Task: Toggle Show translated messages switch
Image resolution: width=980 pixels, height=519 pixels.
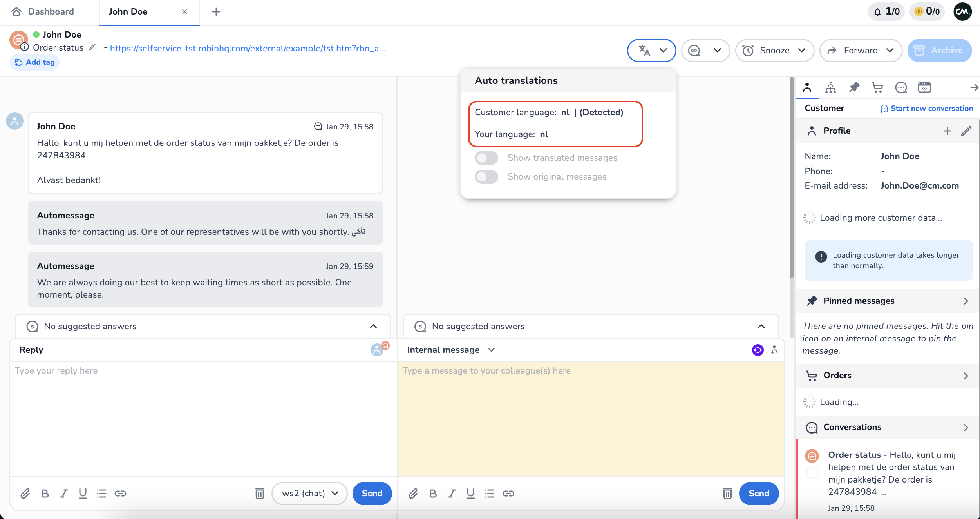Action: coord(486,158)
